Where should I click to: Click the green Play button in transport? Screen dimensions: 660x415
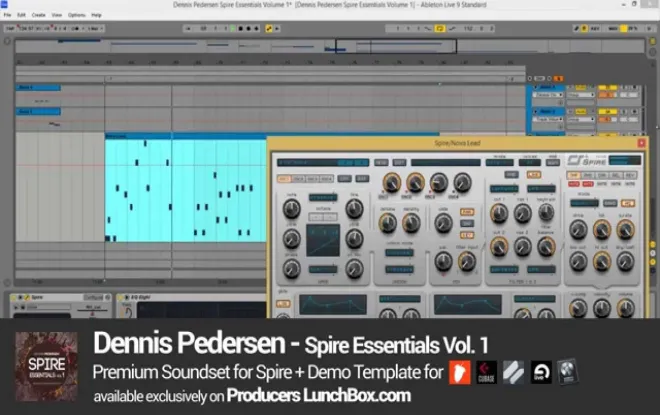tap(233, 29)
